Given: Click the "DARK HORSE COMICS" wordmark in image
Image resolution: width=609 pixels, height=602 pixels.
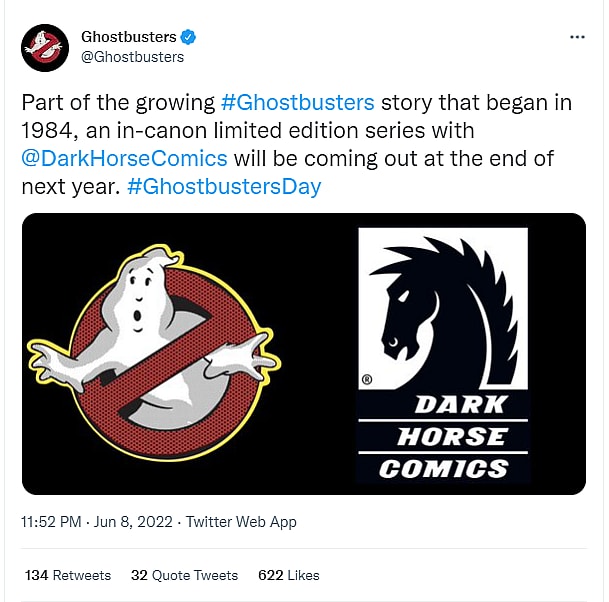Looking at the screenshot, I should point(443,436).
